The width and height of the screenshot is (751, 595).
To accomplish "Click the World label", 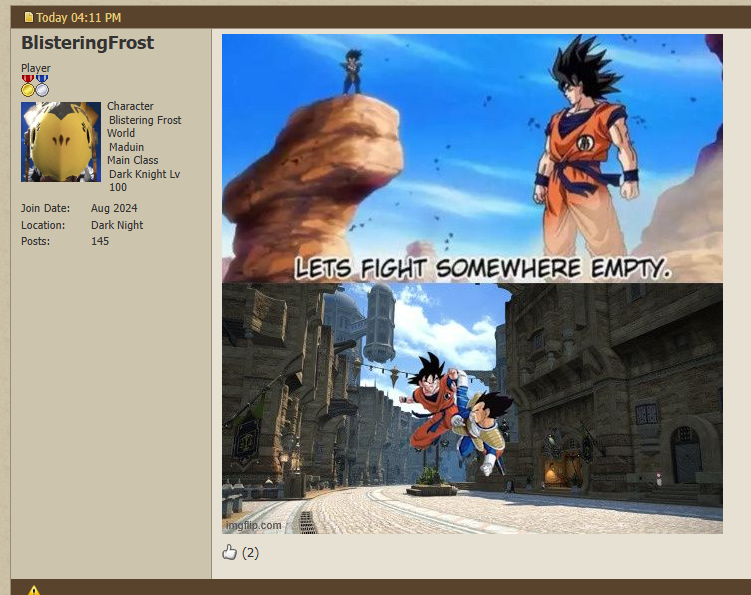I will tap(121, 133).
